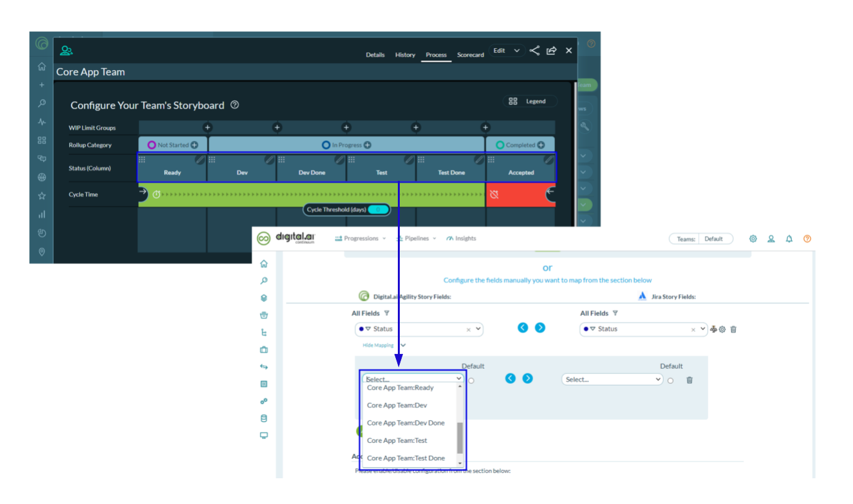Click the cycle time start clock icon
Image resolution: width=853 pixels, height=504 pixels.
pos(156,194)
